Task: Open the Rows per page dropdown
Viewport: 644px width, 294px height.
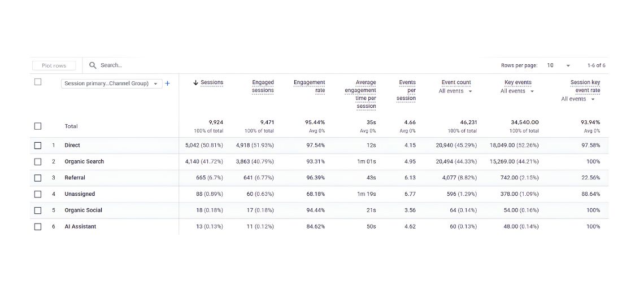Action: (x=559, y=65)
